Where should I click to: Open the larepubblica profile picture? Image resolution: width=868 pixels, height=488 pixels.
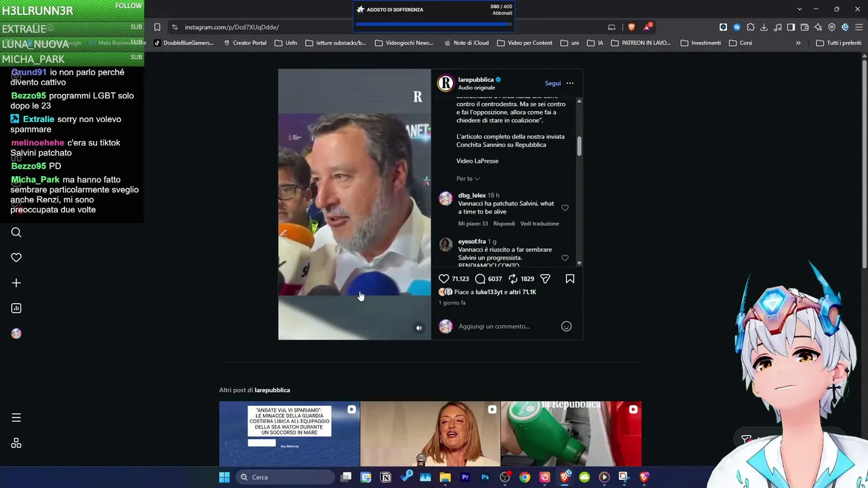tap(446, 83)
